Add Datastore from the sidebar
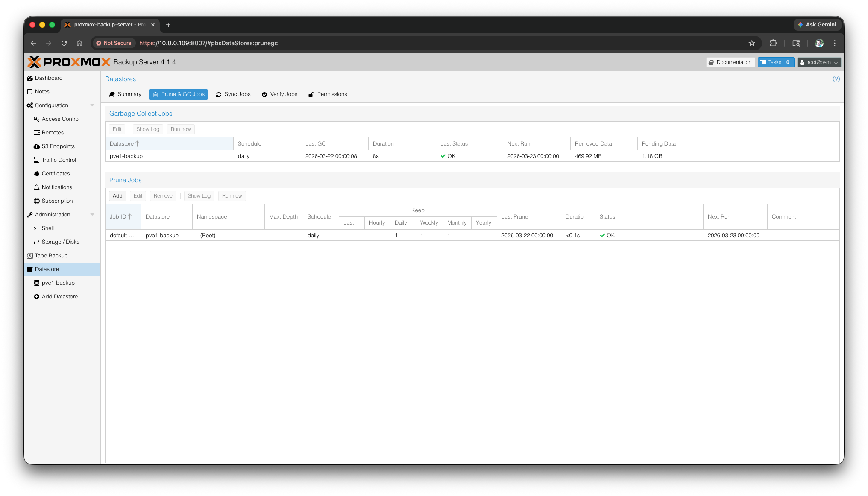 point(59,297)
